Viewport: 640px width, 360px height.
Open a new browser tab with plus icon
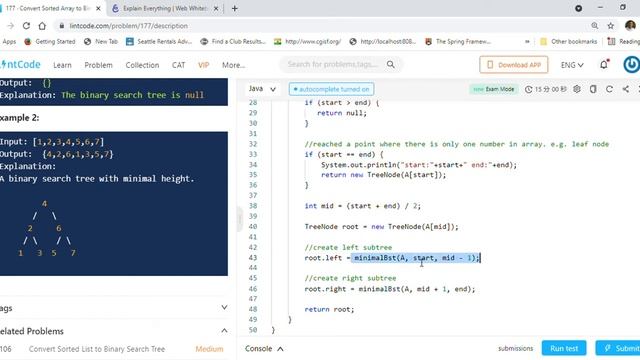tap(235, 8)
